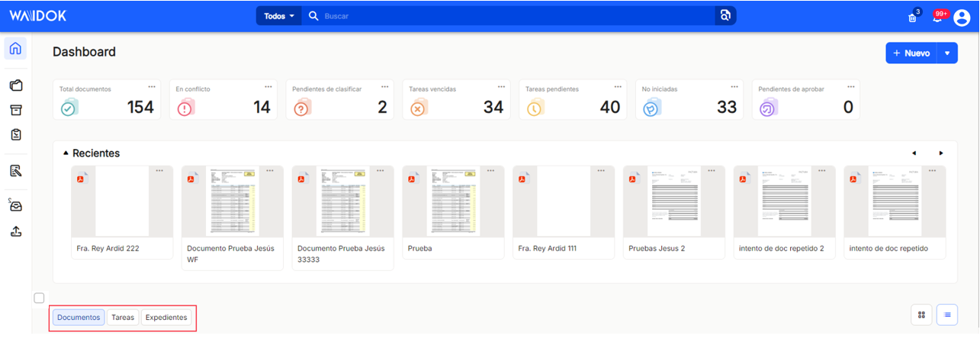Collapse the Recientes section

click(66, 153)
